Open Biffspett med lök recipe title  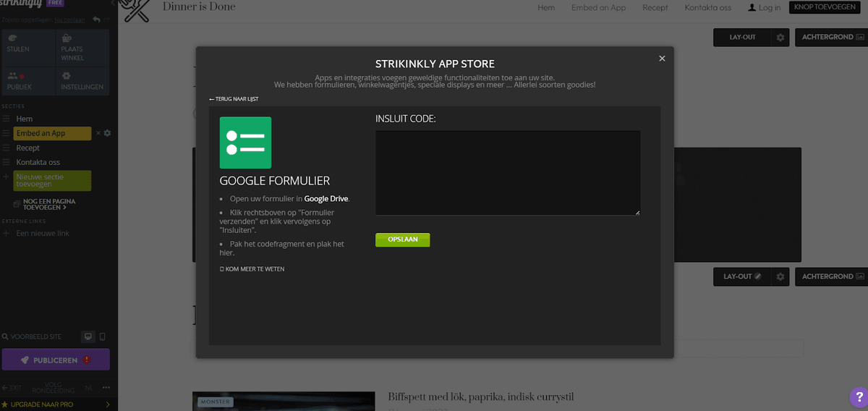[481, 397]
